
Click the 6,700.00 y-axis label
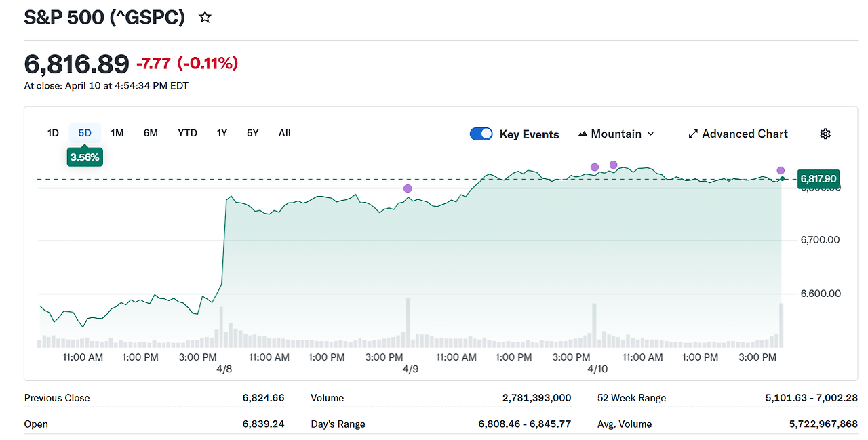(821, 240)
